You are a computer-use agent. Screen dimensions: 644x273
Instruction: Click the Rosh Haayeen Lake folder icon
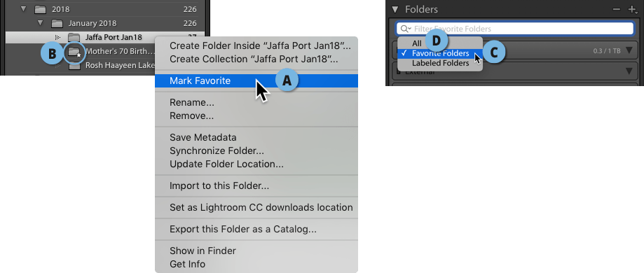tap(74, 66)
